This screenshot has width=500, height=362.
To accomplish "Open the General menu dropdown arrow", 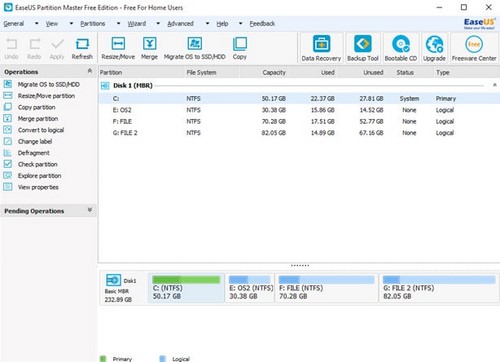I will [x=37, y=24].
